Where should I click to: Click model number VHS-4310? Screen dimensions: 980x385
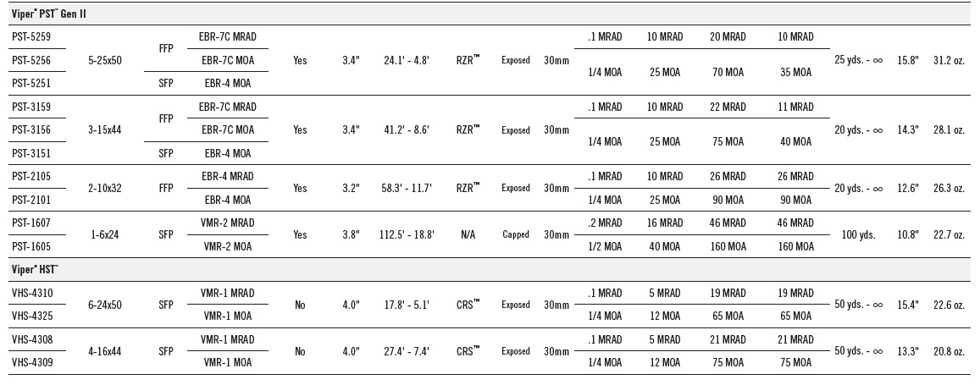[32, 293]
